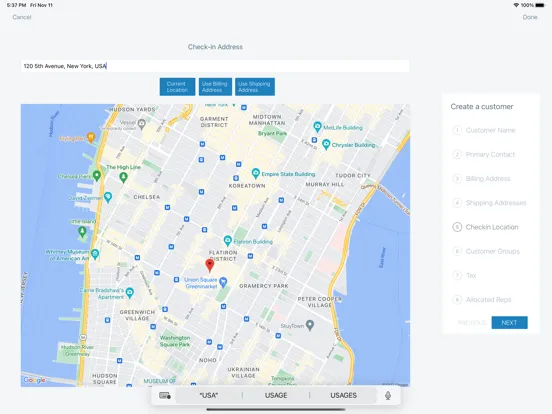Tap the Bryant Park label on map
This screenshot has width=552, height=414.
click(x=272, y=133)
